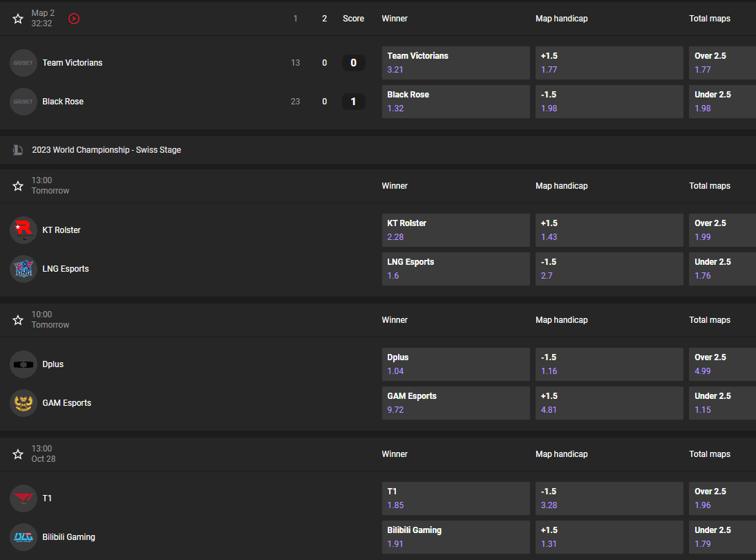Image resolution: width=756 pixels, height=560 pixels.
Task: Select Bilibili +1.5 handicap at 1.31
Action: pyautogui.click(x=609, y=537)
